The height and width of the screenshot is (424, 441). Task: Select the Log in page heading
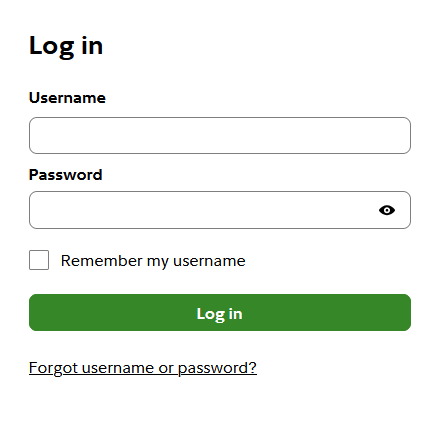66,46
